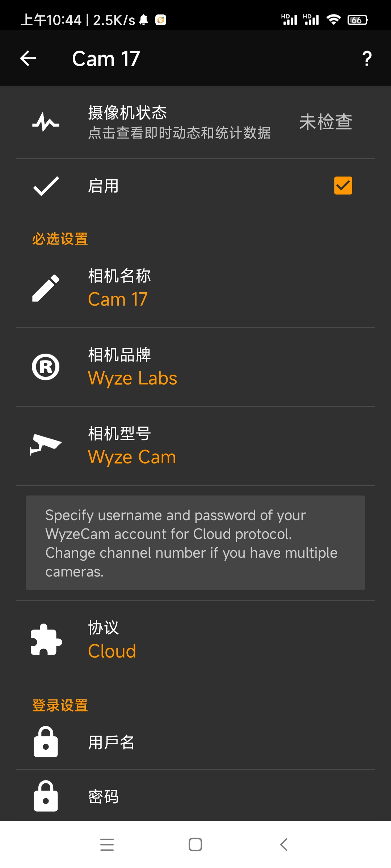Tap the 用戶名 username field
Image resolution: width=391 pixels, height=868 pixels.
[112, 743]
